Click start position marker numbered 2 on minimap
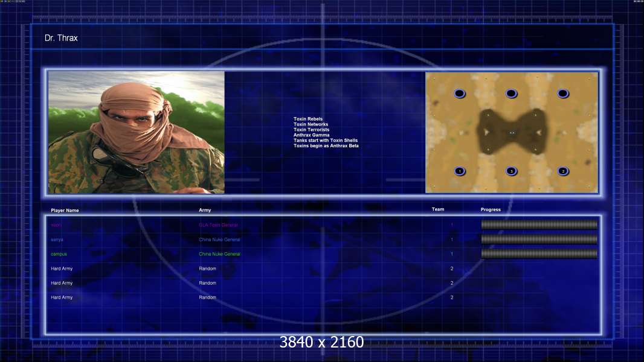 [x=563, y=171]
